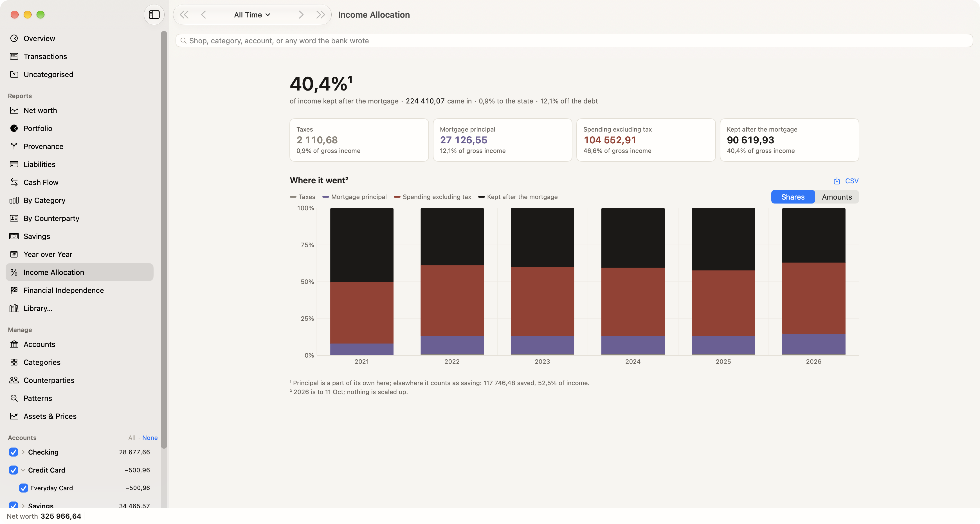Go to previous period chevron

204,14
